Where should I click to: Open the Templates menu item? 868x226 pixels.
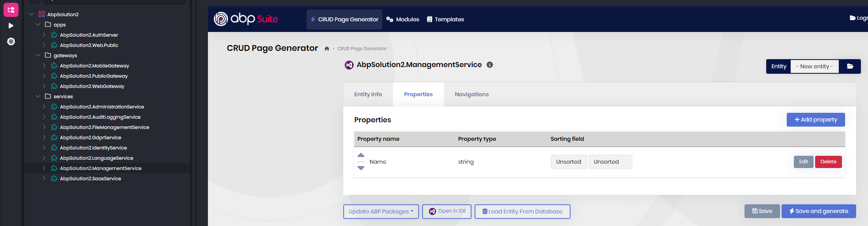(445, 19)
